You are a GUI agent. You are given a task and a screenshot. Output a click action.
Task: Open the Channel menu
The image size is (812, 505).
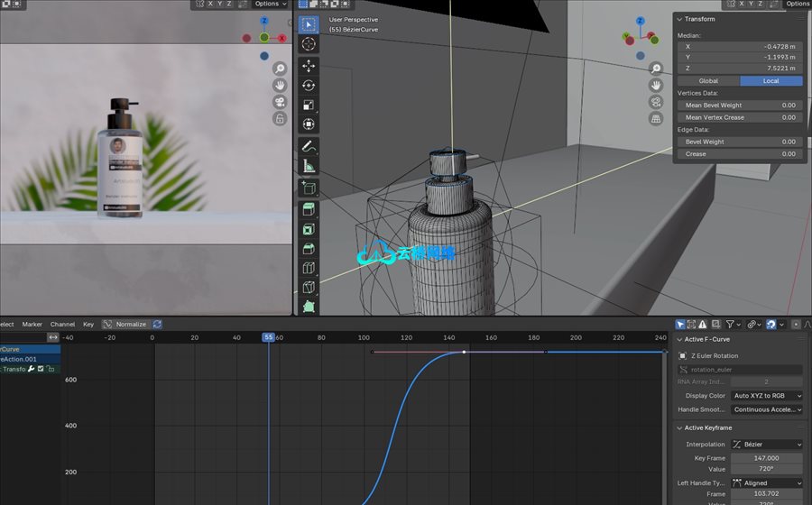(x=62, y=325)
